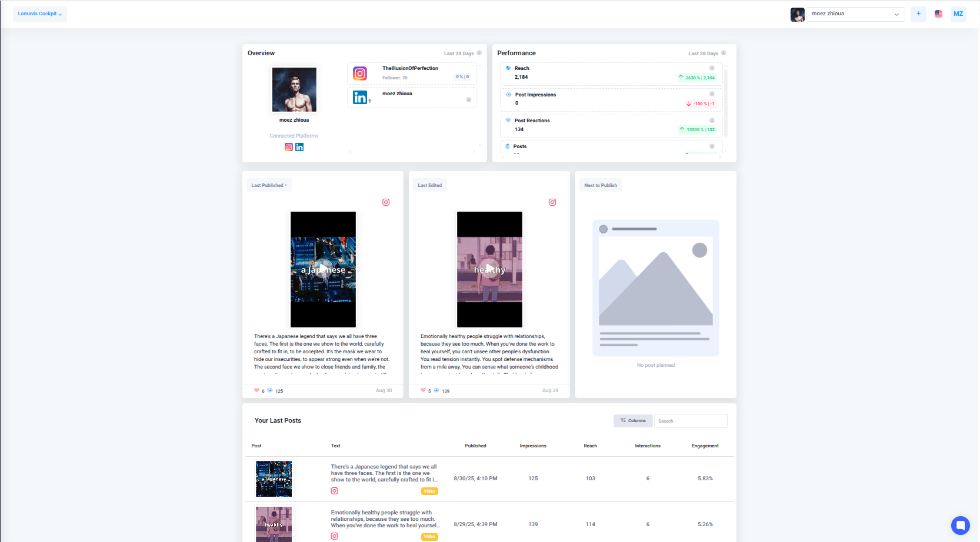Click Instagram icon on Last Edited card

552,202
